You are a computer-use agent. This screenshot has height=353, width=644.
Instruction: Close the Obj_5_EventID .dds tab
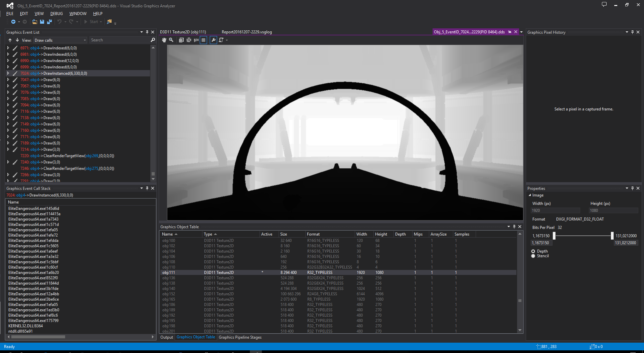pyautogui.click(x=516, y=32)
